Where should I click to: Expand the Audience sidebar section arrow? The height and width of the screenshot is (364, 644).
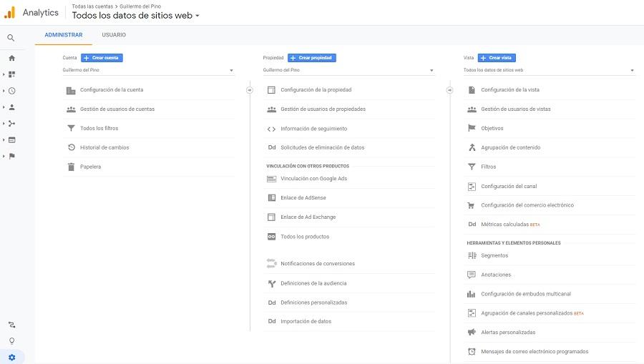(4, 107)
